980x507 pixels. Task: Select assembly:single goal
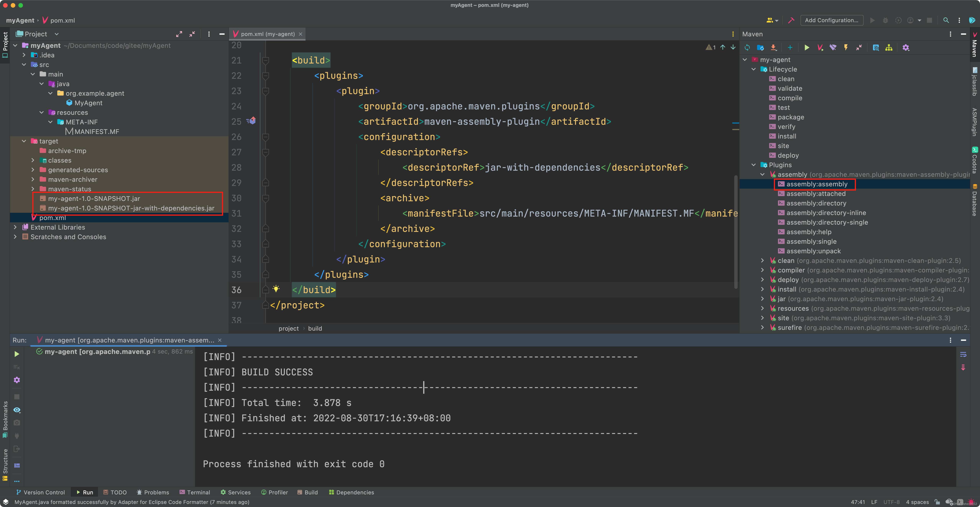point(811,241)
